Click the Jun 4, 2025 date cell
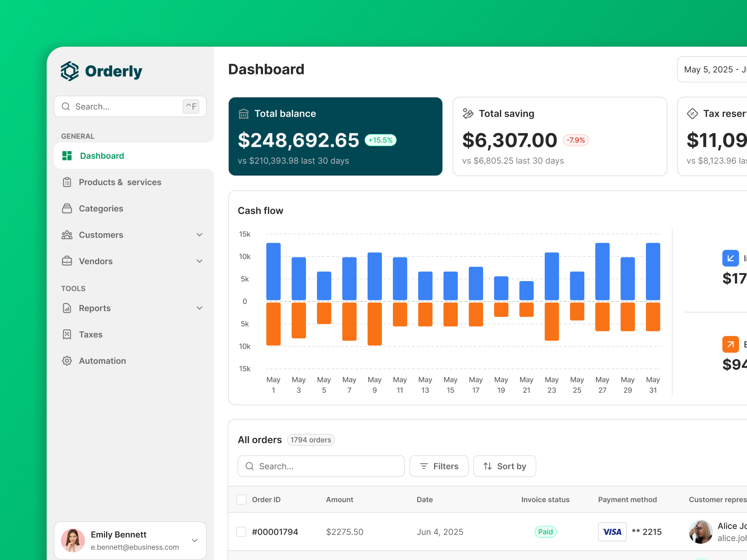747x560 pixels. (440, 532)
